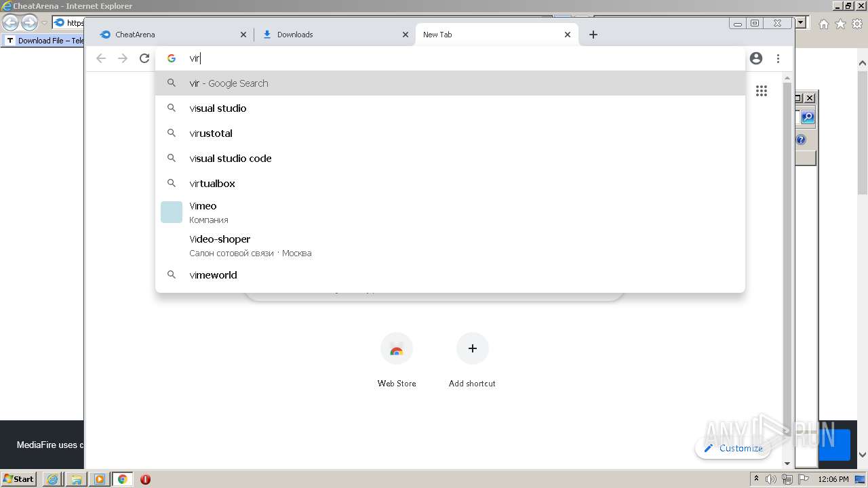Click Chrome's back arrow button
Image resolution: width=868 pixels, height=488 pixels.
pos(101,58)
